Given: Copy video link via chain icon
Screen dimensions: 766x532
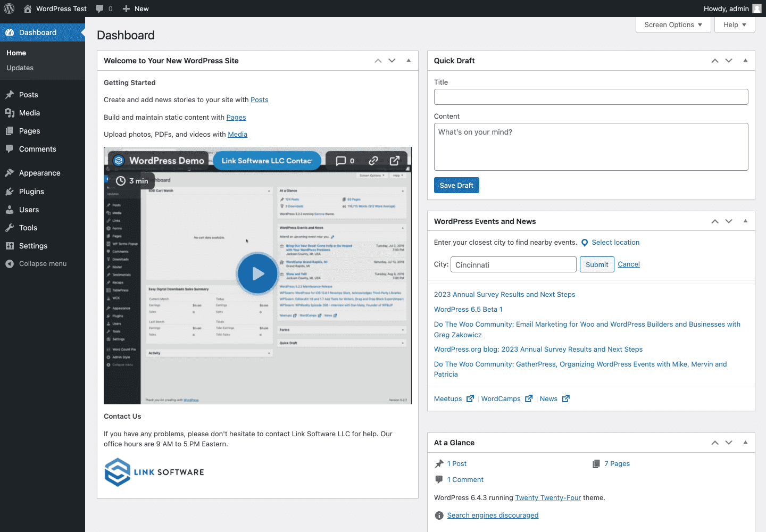Looking at the screenshot, I should [373, 161].
